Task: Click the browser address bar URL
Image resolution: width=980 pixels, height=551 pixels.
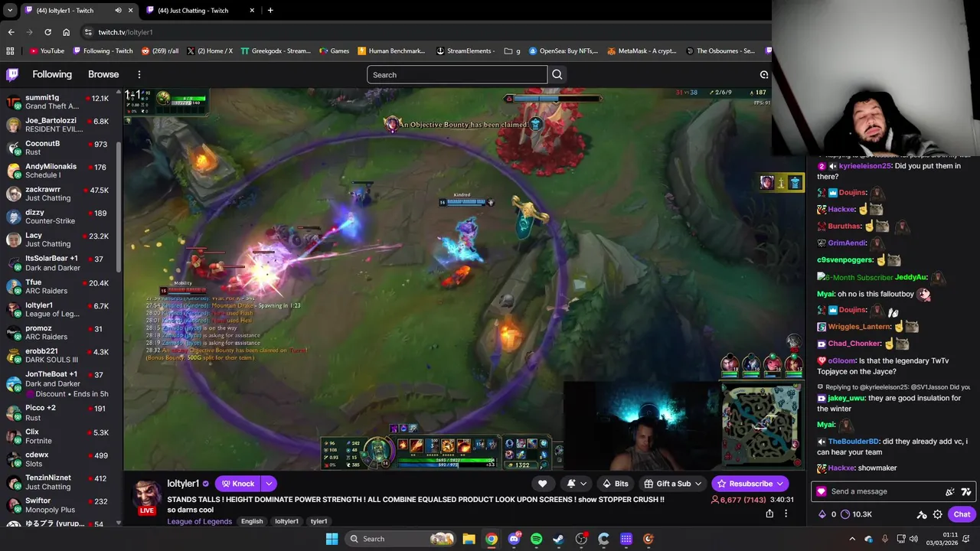Action: tap(126, 32)
